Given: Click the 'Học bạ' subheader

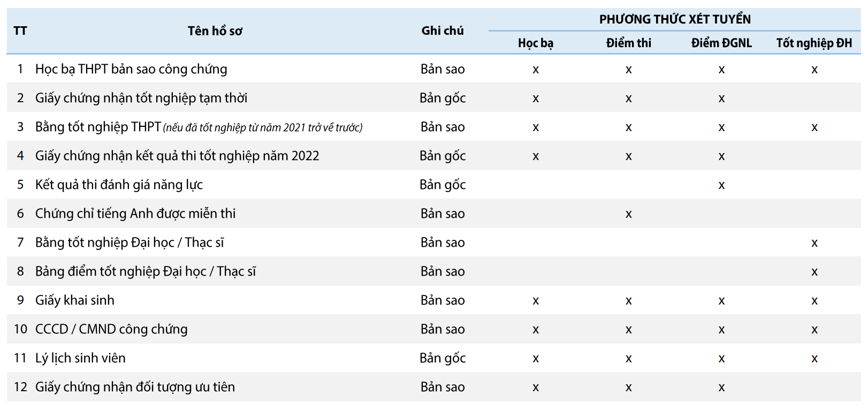Looking at the screenshot, I should pyautogui.click(x=536, y=43).
